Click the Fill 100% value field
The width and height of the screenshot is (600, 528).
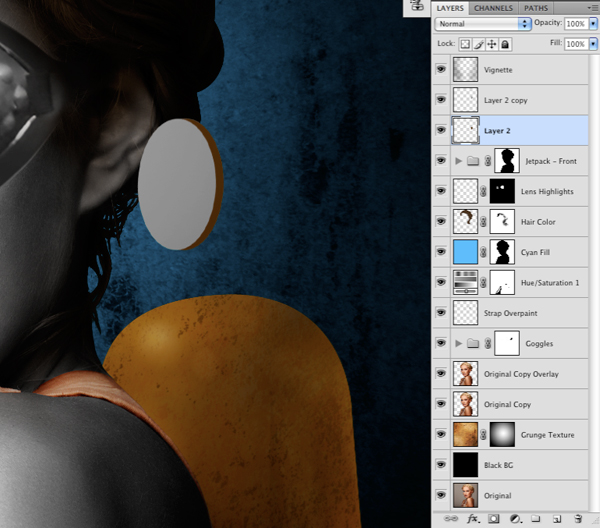pyautogui.click(x=576, y=44)
